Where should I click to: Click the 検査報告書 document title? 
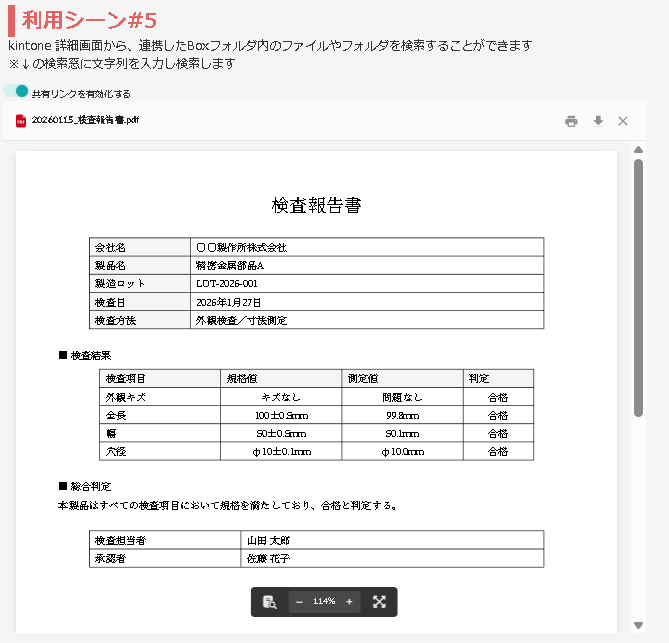point(317,205)
